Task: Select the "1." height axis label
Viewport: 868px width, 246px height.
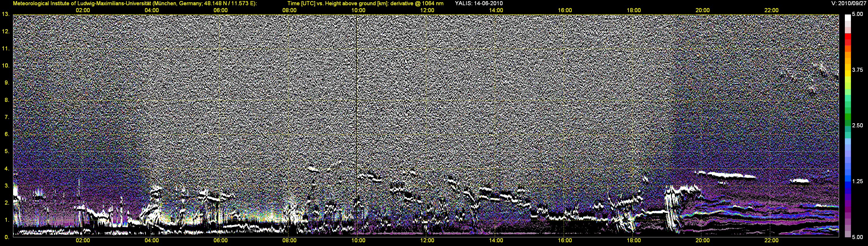Action: (x=7, y=220)
